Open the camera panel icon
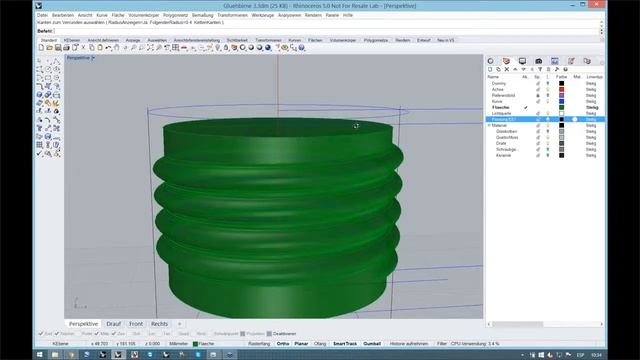The width and height of the screenshot is (640, 360). [x=538, y=61]
